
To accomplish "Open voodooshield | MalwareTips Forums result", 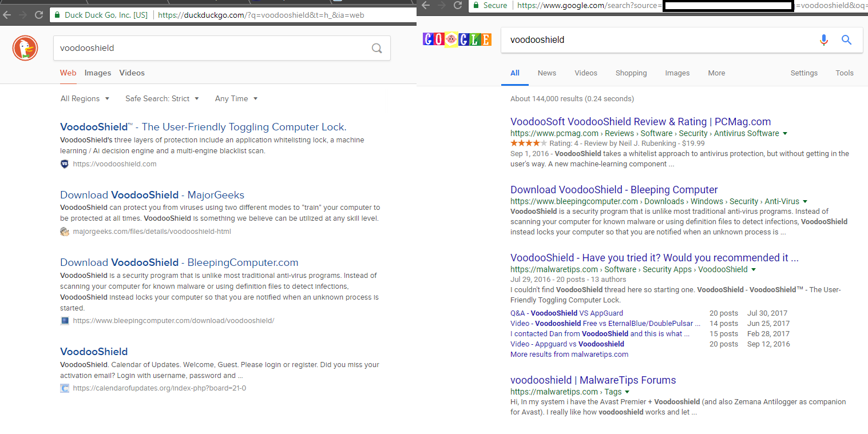I will (x=593, y=380).
